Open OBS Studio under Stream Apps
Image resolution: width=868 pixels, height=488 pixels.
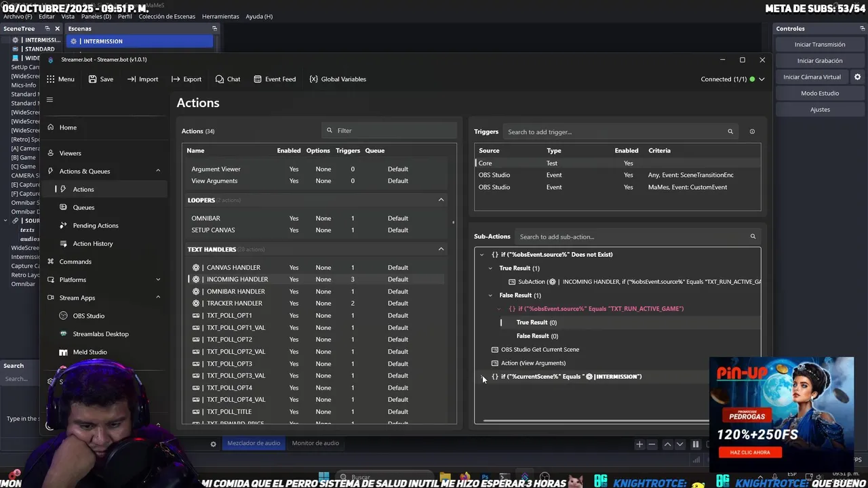[x=89, y=316]
